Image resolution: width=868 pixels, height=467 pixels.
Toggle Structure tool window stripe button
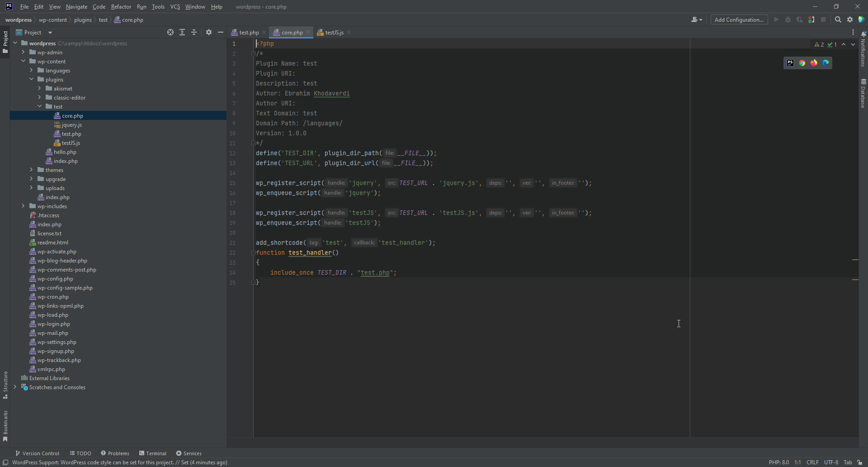coord(5,385)
